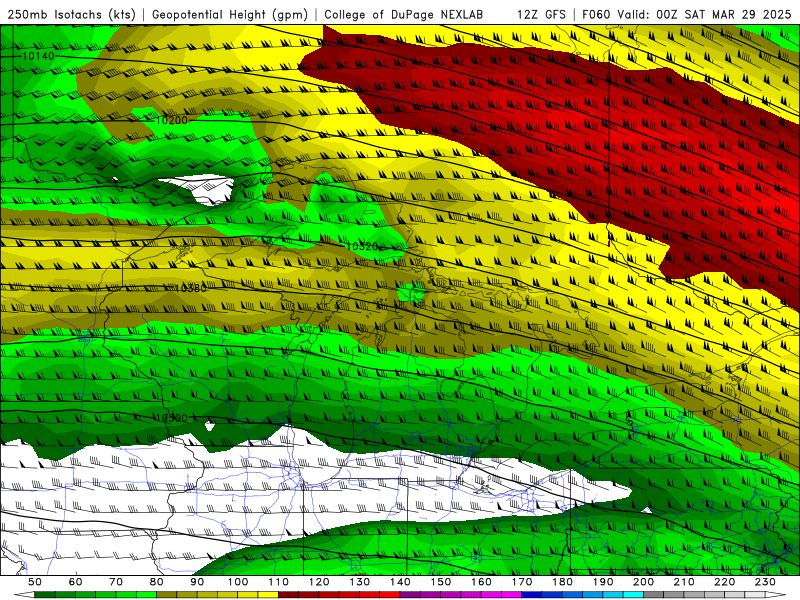The width and height of the screenshot is (800, 600).
Task: Click the "250mb Isotachs (kts)" title text
Action: (71, 15)
